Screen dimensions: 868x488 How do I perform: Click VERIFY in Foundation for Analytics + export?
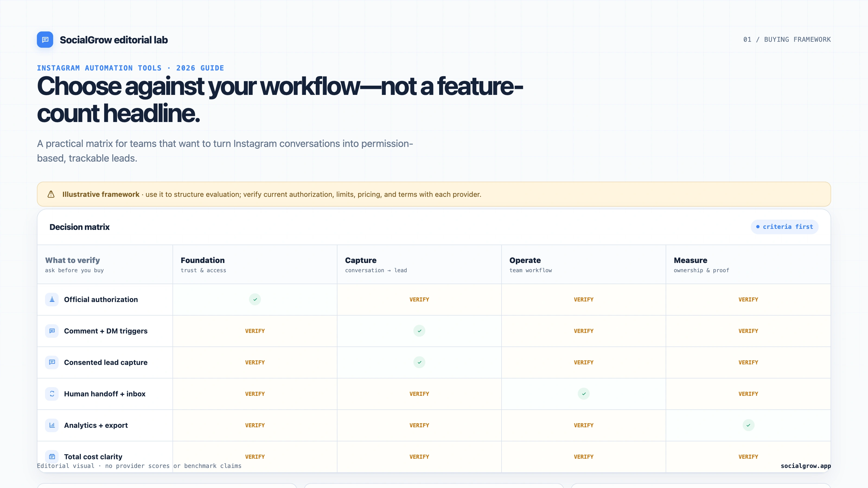pos(255,425)
